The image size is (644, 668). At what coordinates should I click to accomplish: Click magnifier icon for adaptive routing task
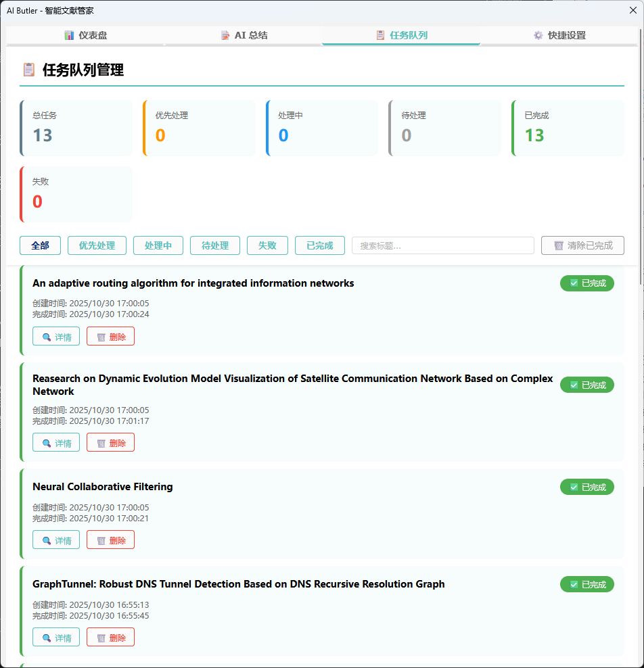click(x=47, y=337)
